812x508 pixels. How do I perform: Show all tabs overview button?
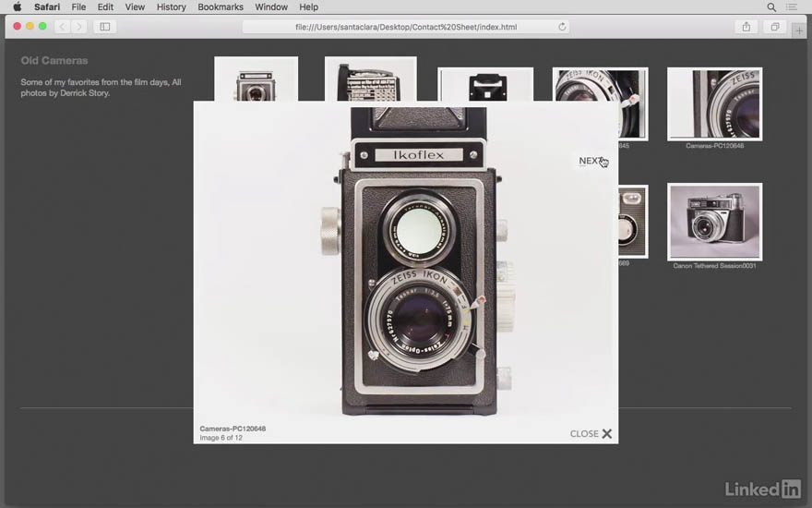click(775, 27)
